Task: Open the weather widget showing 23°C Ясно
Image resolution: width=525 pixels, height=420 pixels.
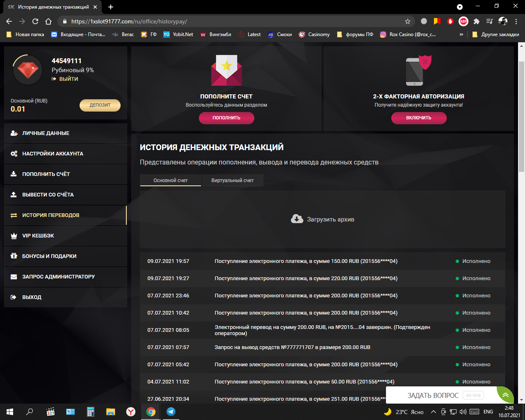Action: [x=404, y=412]
